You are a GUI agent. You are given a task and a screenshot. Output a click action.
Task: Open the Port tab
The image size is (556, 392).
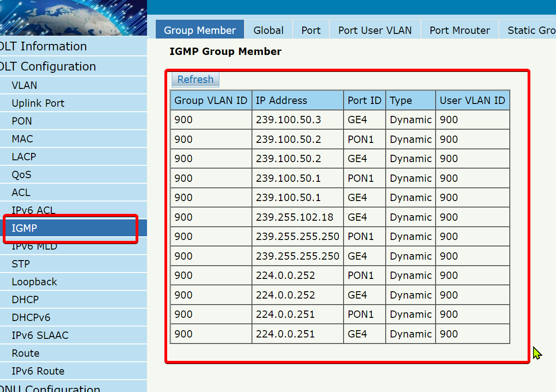311,30
